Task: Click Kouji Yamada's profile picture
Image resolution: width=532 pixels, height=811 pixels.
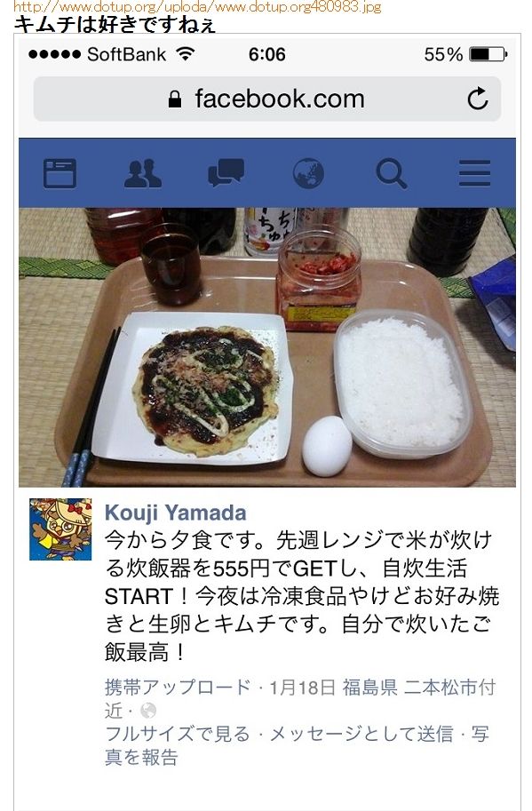Action: pyautogui.click(x=60, y=529)
